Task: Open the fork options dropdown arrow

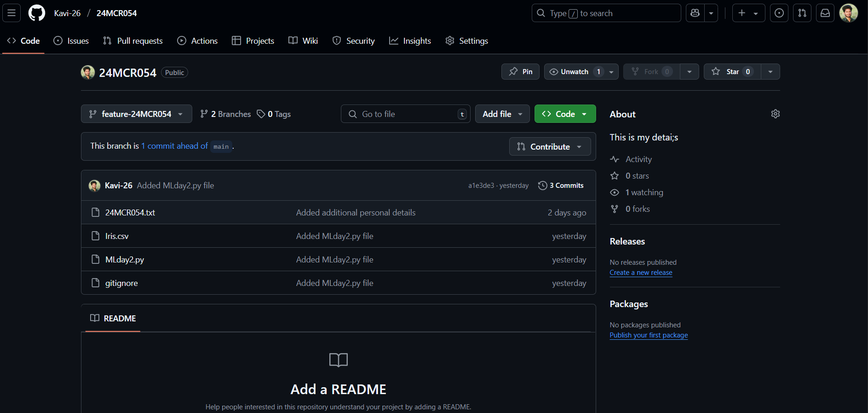Action: [690, 72]
